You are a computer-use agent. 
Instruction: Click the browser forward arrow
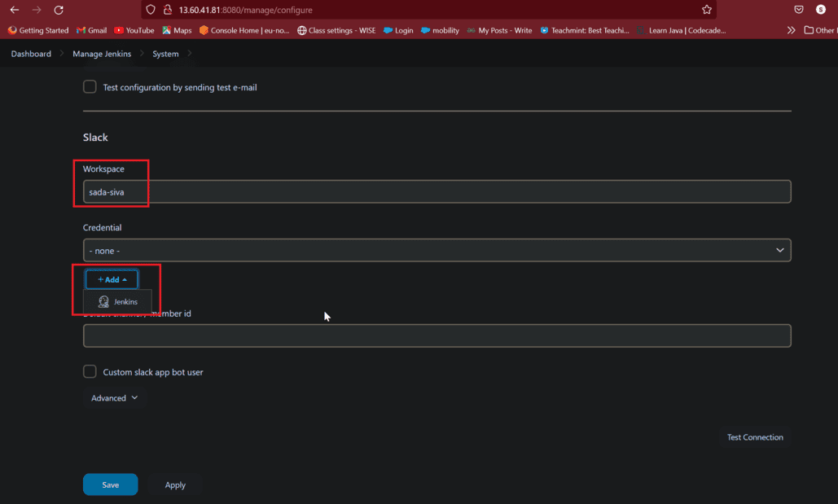[x=37, y=10]
